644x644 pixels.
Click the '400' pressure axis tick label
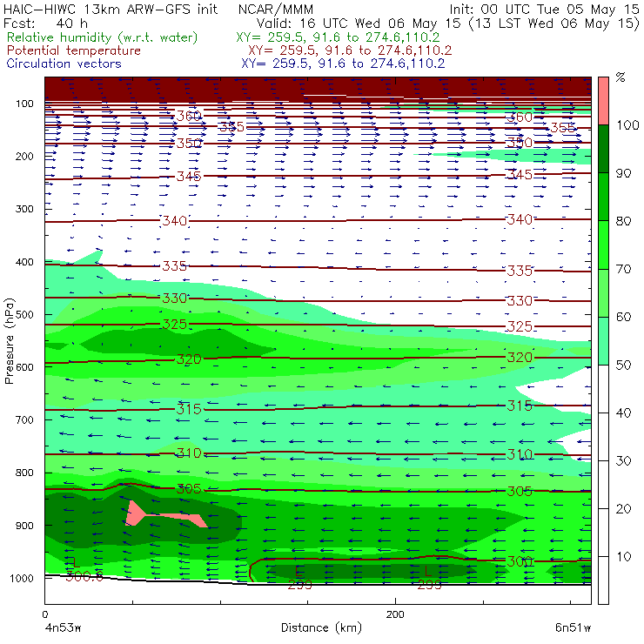pyautogui.click(x=24, y=262)
